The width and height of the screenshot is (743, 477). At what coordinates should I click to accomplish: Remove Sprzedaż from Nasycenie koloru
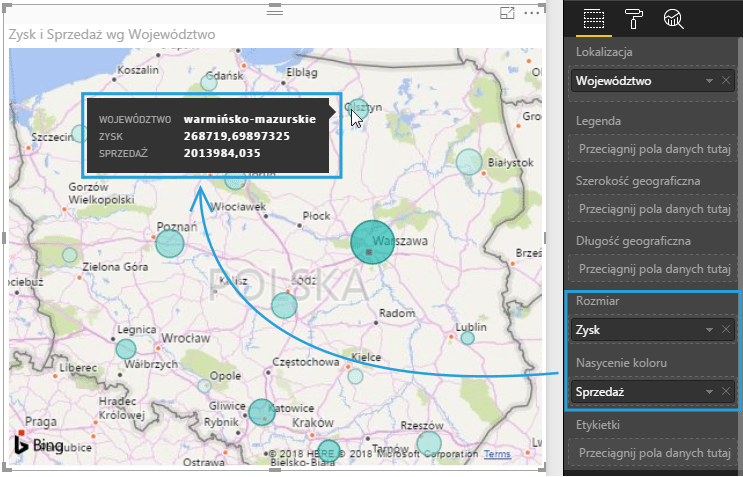click(726, 391)
